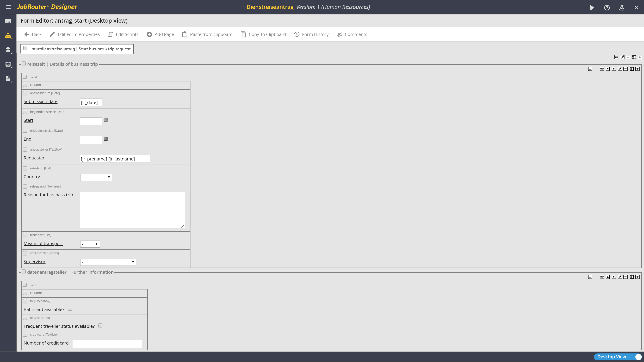Open the help question mark icon
Image resolution: width=644 pixels, height=362 pixels.
tap(607, 8)
